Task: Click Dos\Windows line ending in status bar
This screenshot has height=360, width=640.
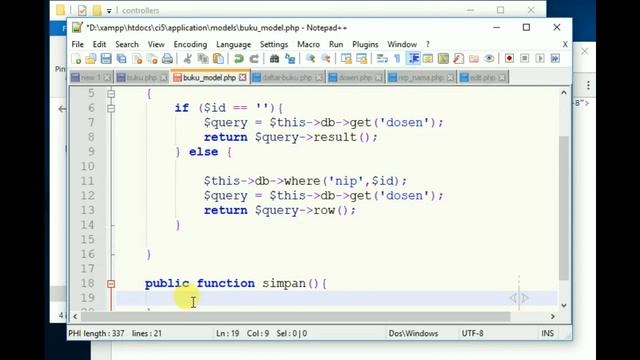Action: pos(413,333)
